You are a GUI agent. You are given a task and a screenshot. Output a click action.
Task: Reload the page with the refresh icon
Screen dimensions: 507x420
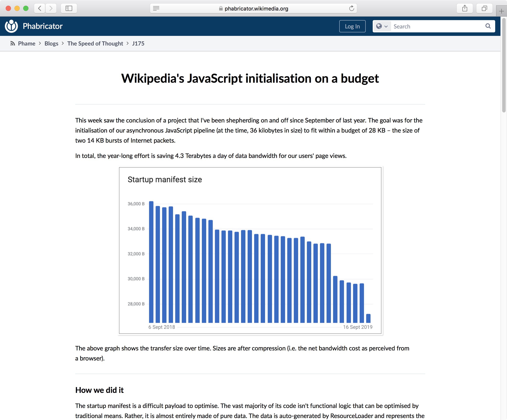click(351, 9)
